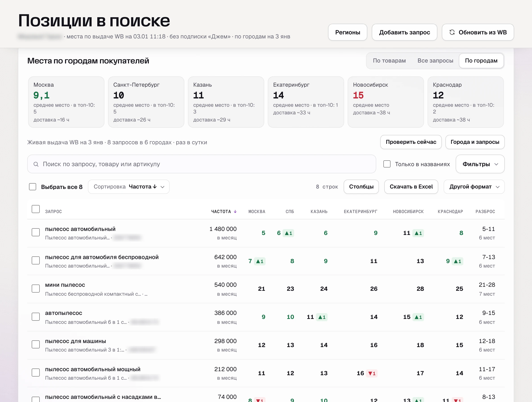Screen dimensions: 532x402
Task: Select the пылесос для машины row checkbox
Action: [x=36, y=344]
